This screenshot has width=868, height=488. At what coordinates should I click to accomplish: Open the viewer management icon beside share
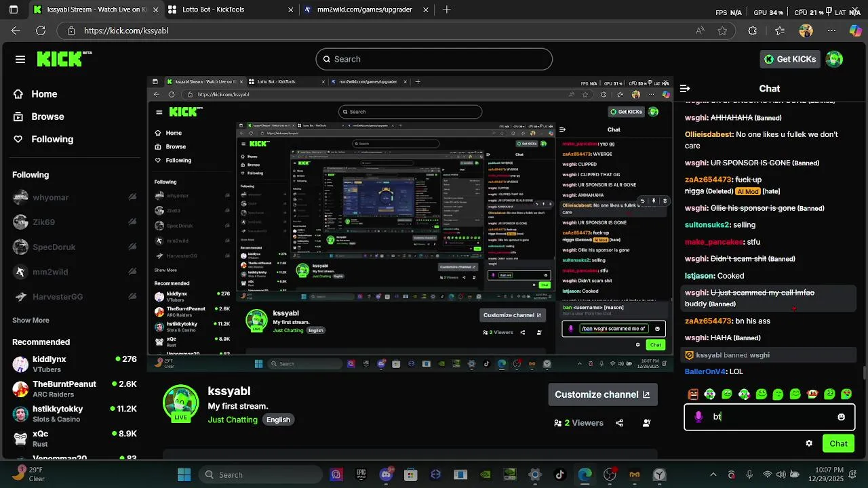click(646, 423)
